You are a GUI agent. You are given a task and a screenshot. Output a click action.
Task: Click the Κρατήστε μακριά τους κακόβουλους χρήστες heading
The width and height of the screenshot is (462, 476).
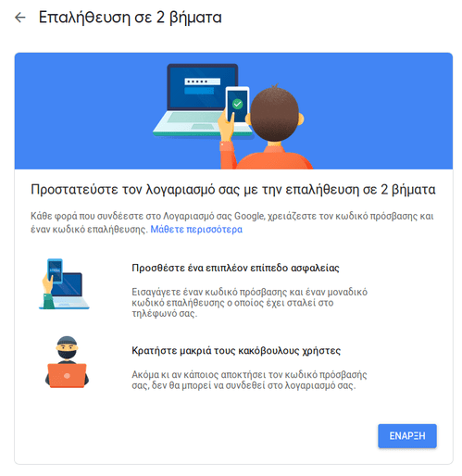(x=236, y=351)
